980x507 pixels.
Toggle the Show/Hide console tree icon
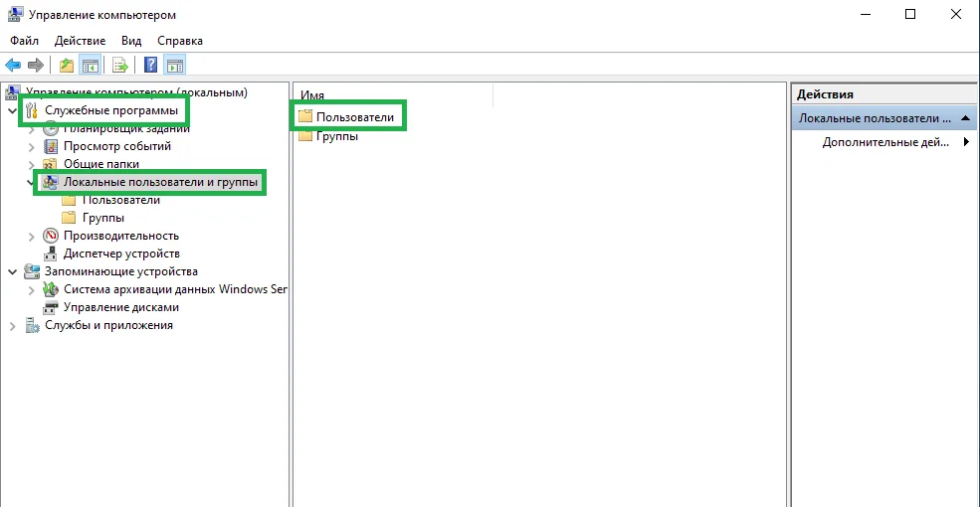coord(90,65)
